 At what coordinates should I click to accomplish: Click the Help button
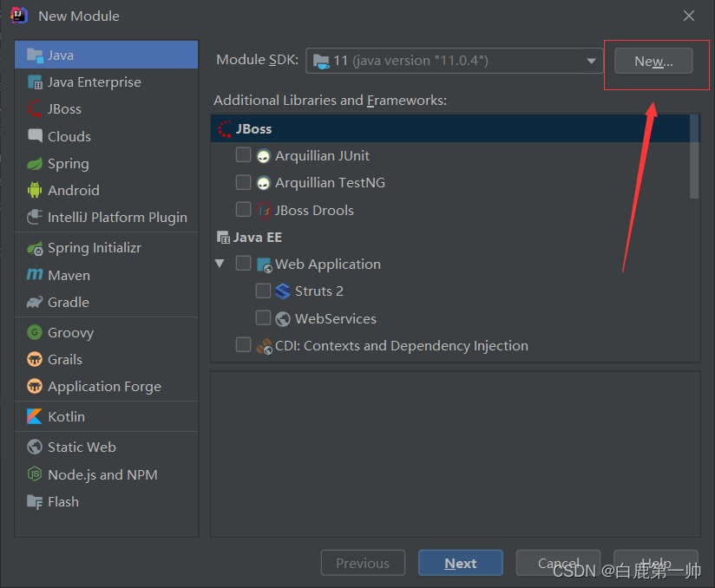[656, 563]
